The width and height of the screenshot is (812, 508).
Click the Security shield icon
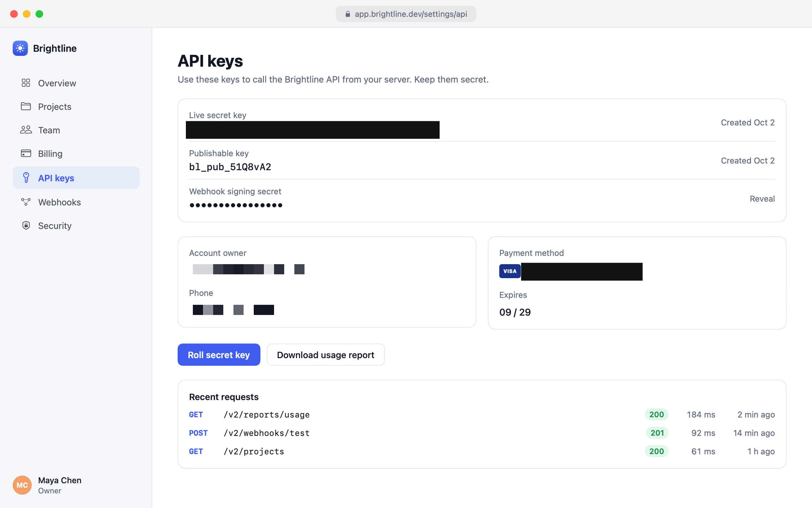[x=26, y=225]
